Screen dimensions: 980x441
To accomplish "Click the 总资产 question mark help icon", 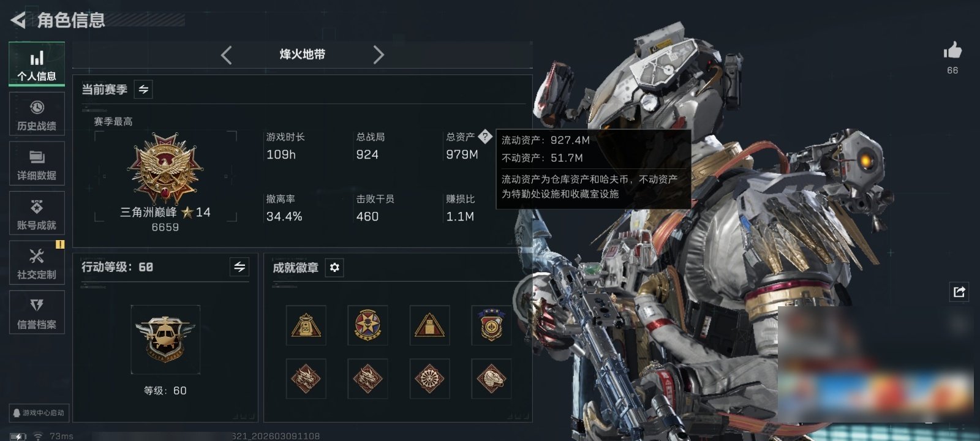I will [x=485, y=137].
